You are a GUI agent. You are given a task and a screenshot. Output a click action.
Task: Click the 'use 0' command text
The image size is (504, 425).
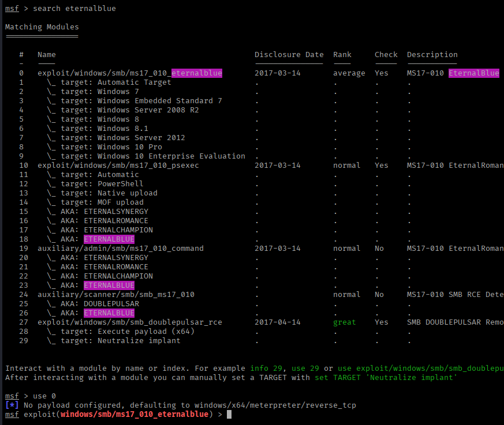point(44,396)
